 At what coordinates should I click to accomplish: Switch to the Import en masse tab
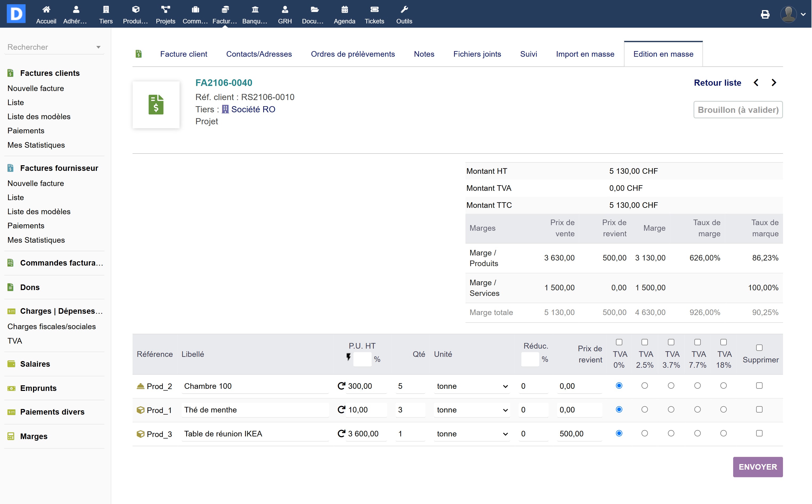(585, 54)
